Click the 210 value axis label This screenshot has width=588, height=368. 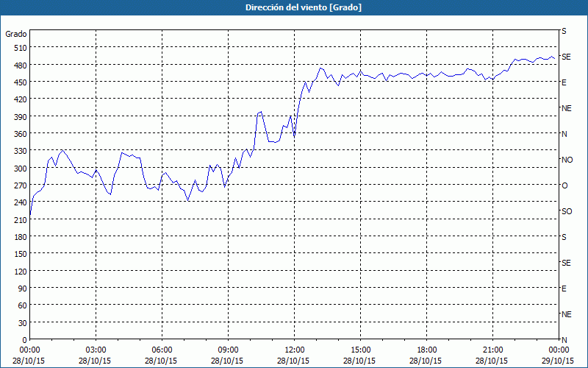click(21, 220)
